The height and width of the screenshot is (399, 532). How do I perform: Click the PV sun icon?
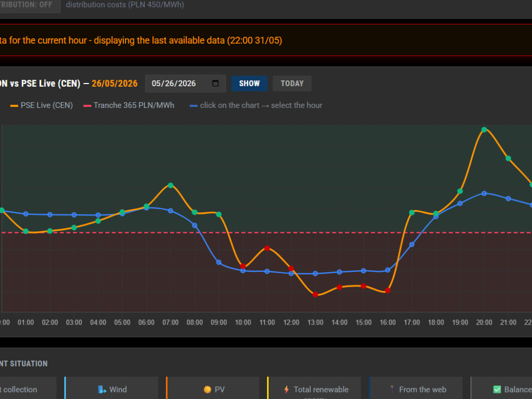[207, 389]
